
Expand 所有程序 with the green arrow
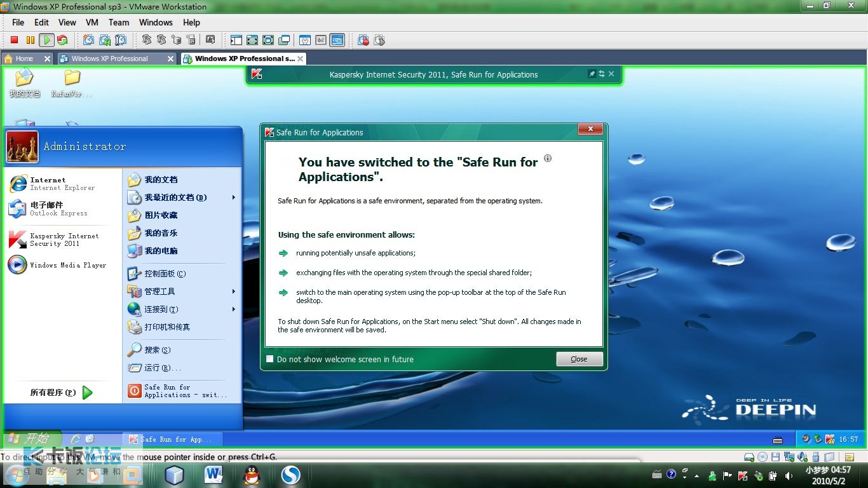tap(88, 393)
